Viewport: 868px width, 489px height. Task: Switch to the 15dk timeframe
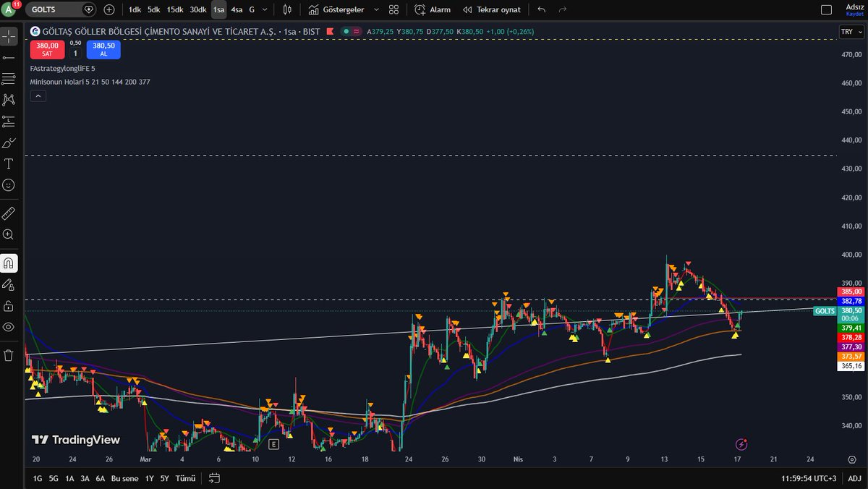pos(175,9)
